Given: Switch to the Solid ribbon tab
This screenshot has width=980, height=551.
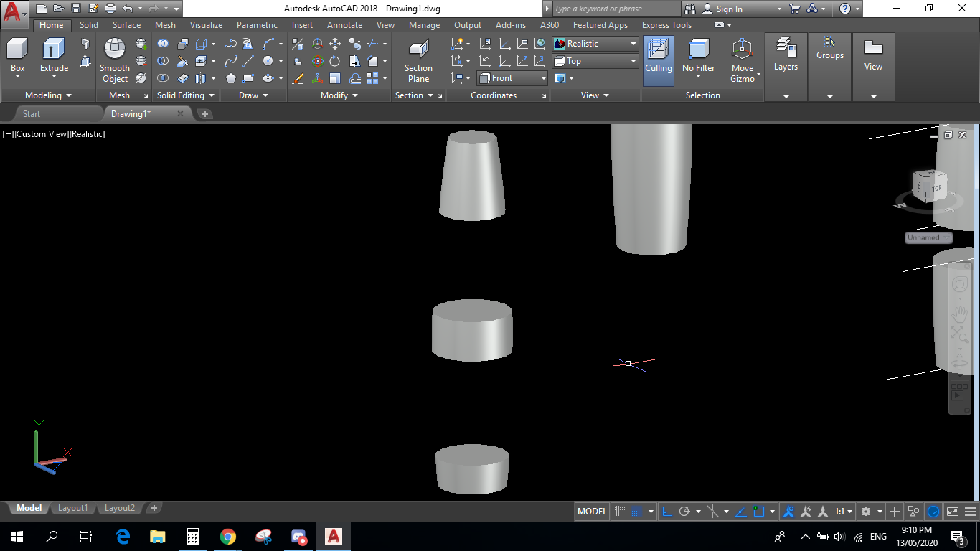Looking at the screenshot, I should click(89, 25).
